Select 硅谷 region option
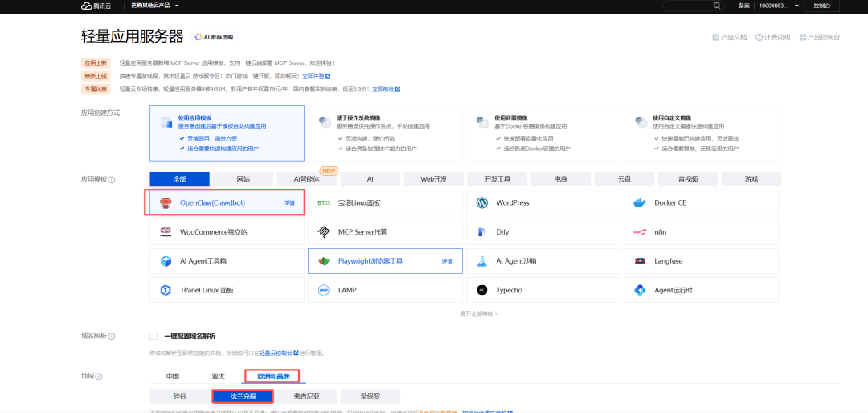 click(x=180, y=396)
